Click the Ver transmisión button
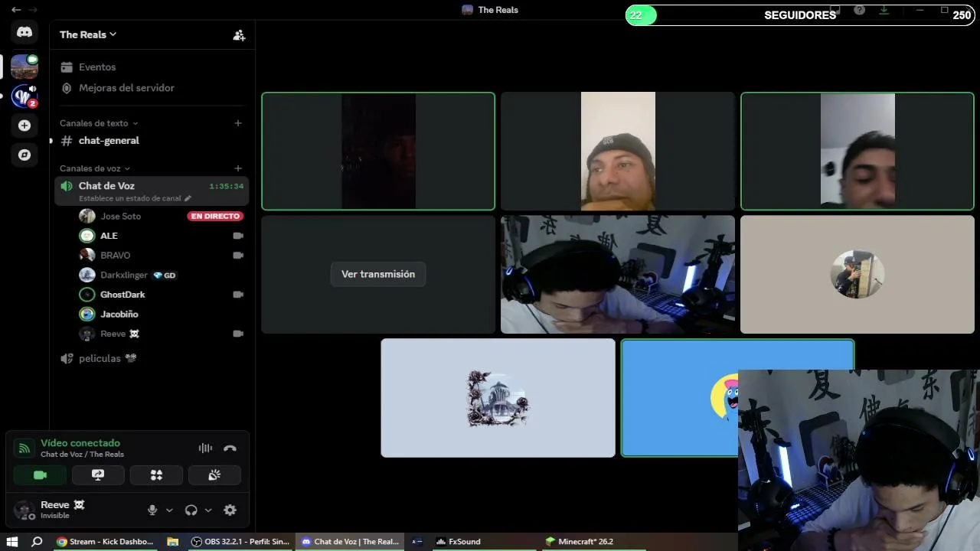The height and width of the screenshot is (551, 980). 378,274
